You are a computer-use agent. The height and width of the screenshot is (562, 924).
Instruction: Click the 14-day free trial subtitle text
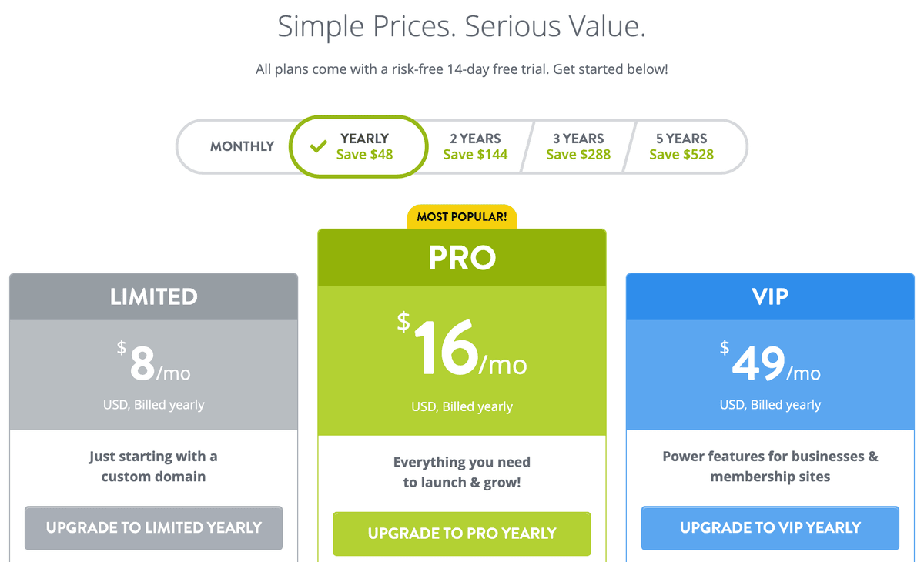point(462,69)
